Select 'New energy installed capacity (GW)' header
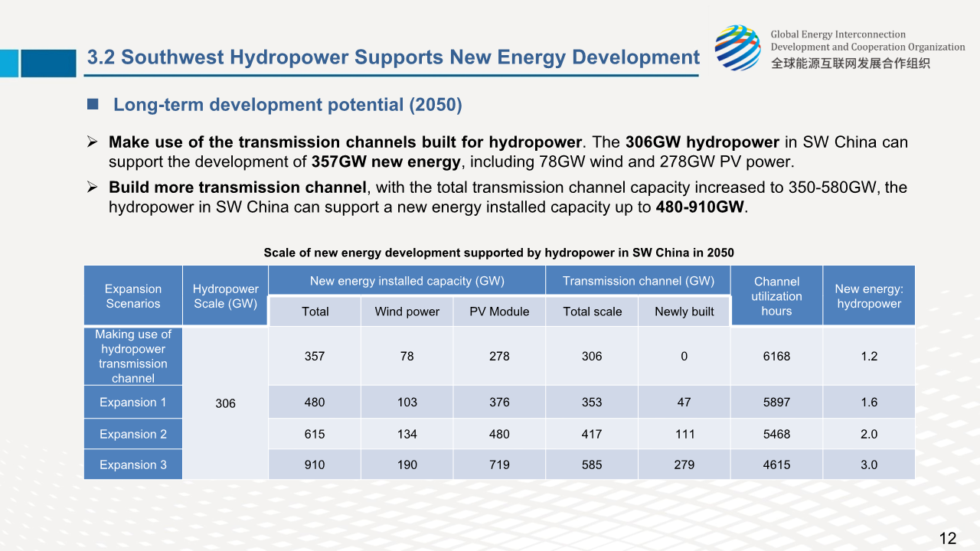The height and width of the screenshot is (551, 980). point(407,281)
